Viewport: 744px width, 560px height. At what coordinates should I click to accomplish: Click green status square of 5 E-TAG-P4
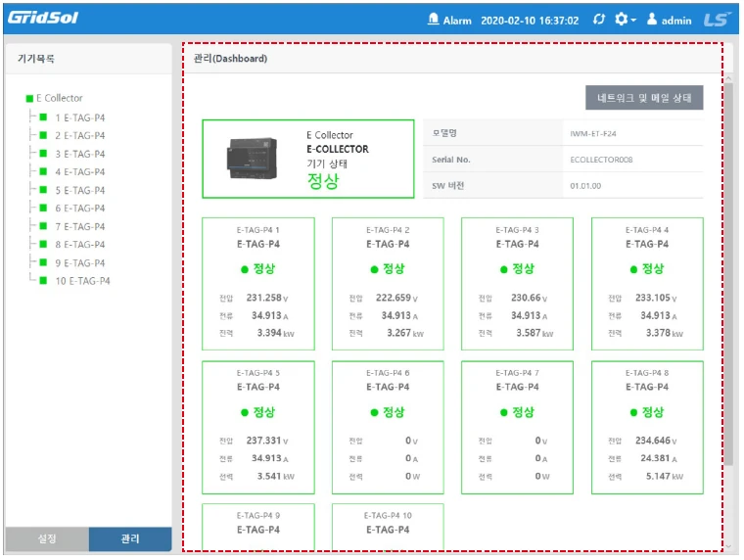[43, 190]
